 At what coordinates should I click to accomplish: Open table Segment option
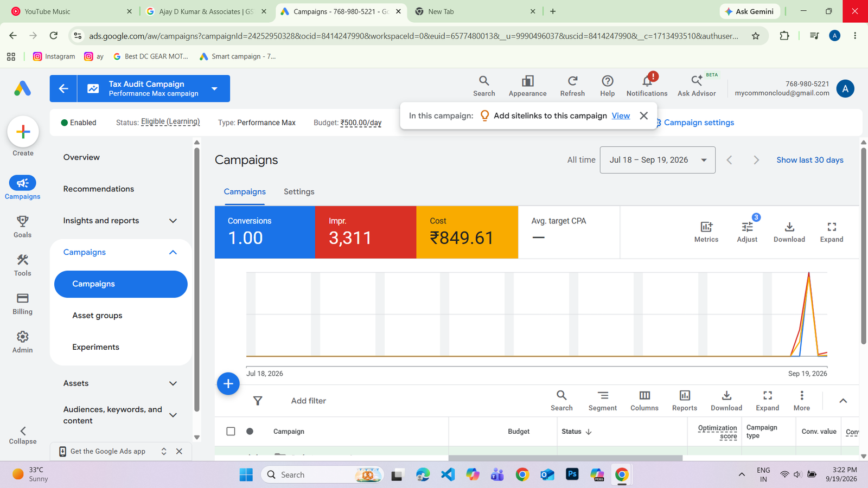tap(603, 401)
